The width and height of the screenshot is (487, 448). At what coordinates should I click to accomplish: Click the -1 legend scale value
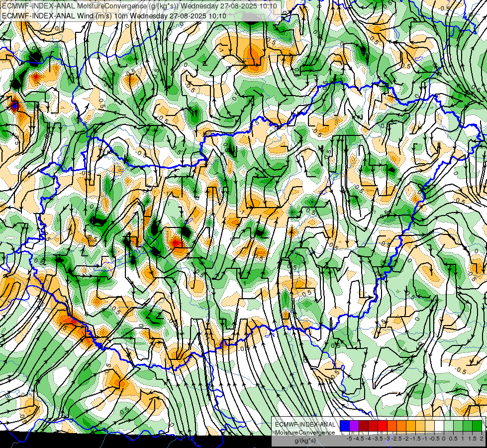click(x=425, y=439)
